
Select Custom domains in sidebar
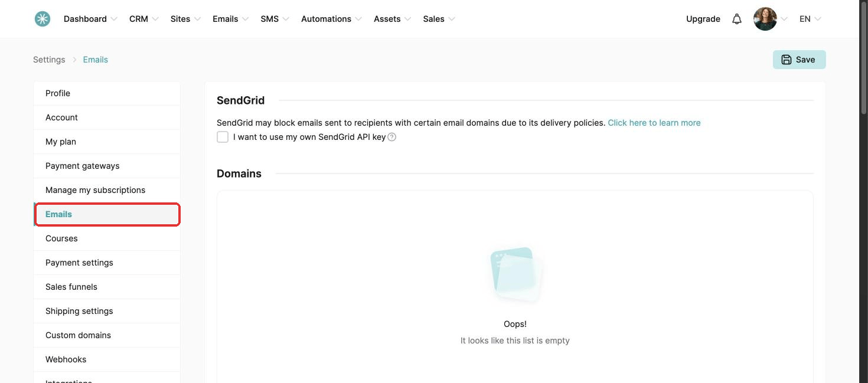pyautogui.click(x=107, y=335)
